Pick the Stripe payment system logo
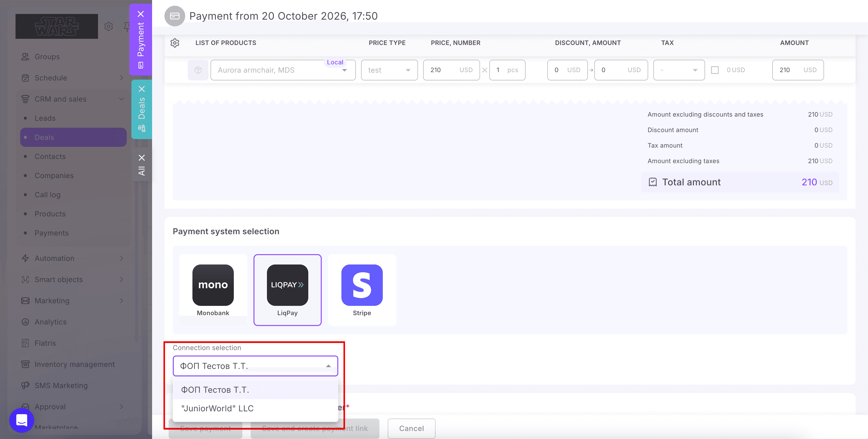Image resolution: width=868 pixels, height=439 pixels. click(x=362, y=285)
